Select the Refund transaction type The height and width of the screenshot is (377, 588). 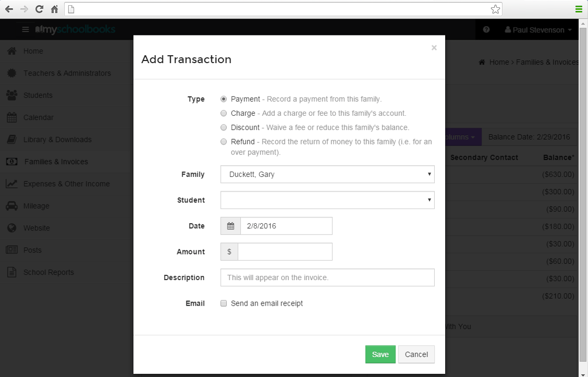224,141
